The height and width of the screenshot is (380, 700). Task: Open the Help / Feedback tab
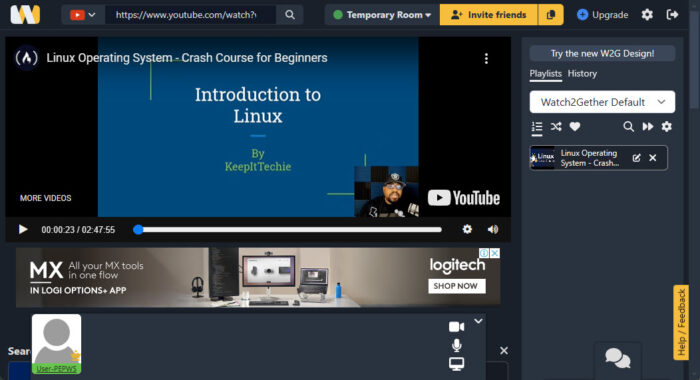pyautogui.click(x=681, y=322)
